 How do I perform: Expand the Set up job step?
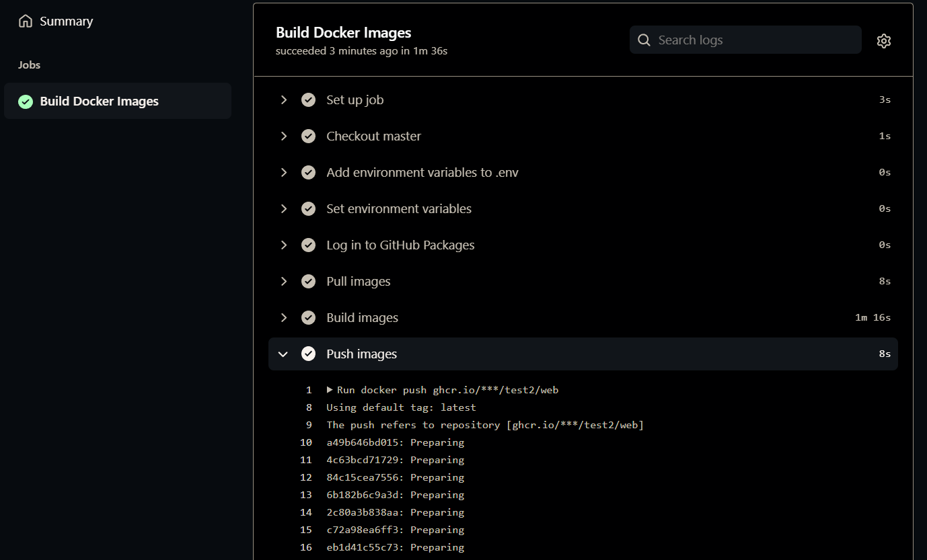click(x=284, y=100)
